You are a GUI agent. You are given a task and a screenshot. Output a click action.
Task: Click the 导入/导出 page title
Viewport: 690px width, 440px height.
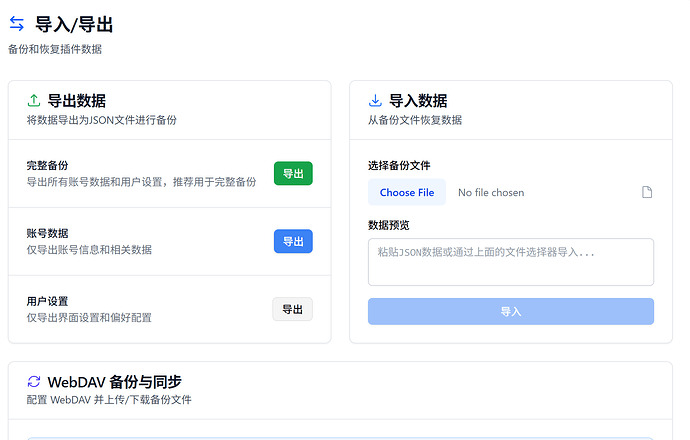click(74, 24)
